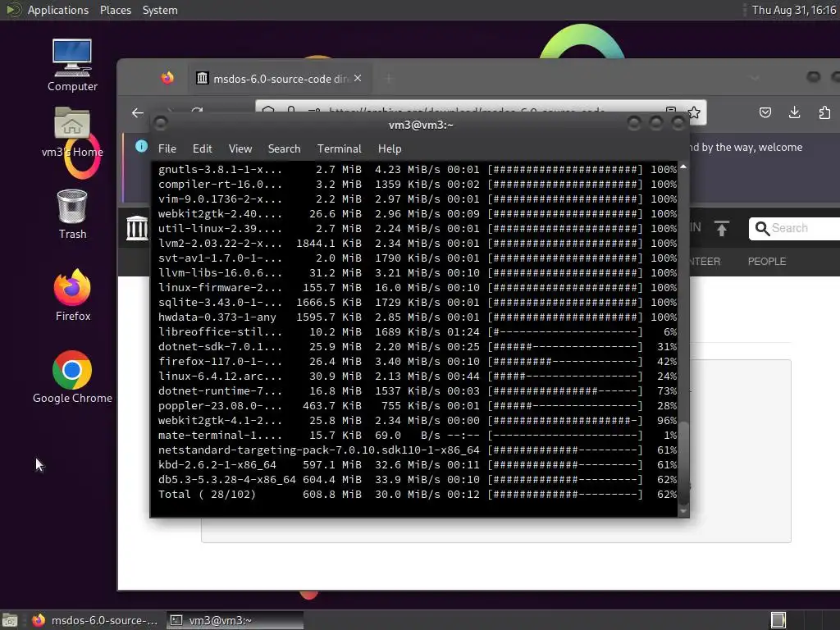
Task: Click the vm3@vm3:~ terminal title bar
Action: coord(421,125)
